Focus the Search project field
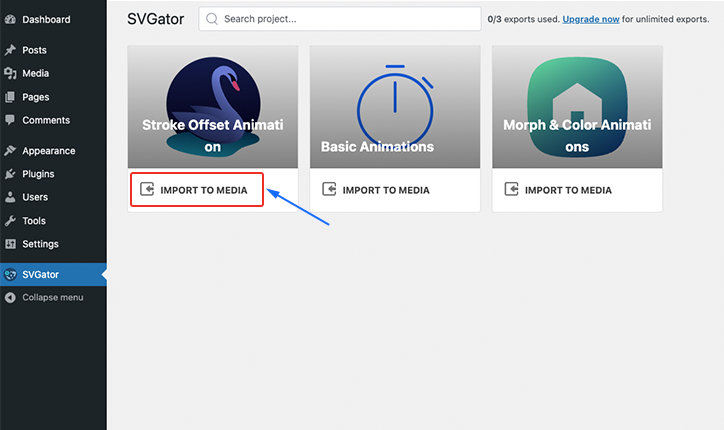724x430 pixels. point(340,19)
